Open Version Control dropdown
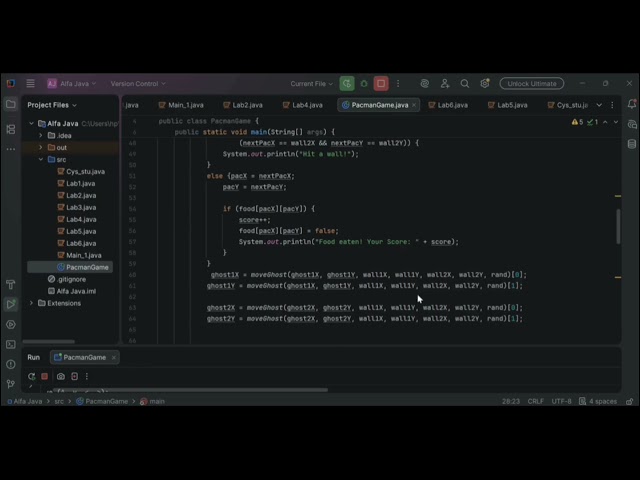 (138, 84)
